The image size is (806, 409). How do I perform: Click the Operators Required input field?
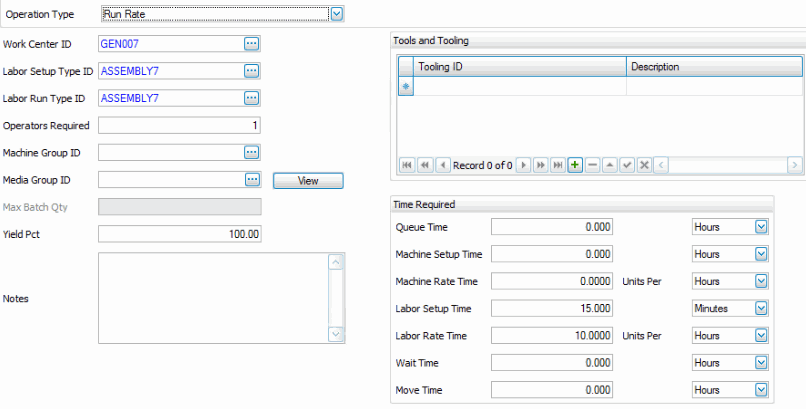(x=180, y=125)
